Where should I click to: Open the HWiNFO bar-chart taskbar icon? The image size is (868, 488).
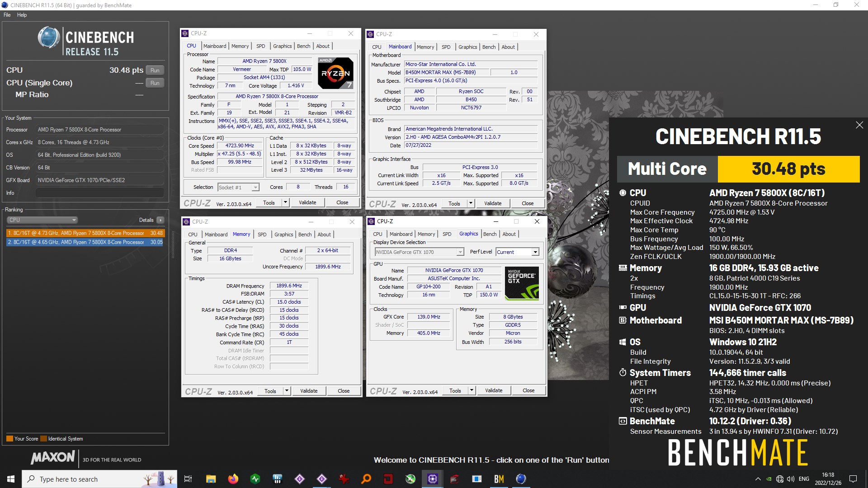pos(277,479)
